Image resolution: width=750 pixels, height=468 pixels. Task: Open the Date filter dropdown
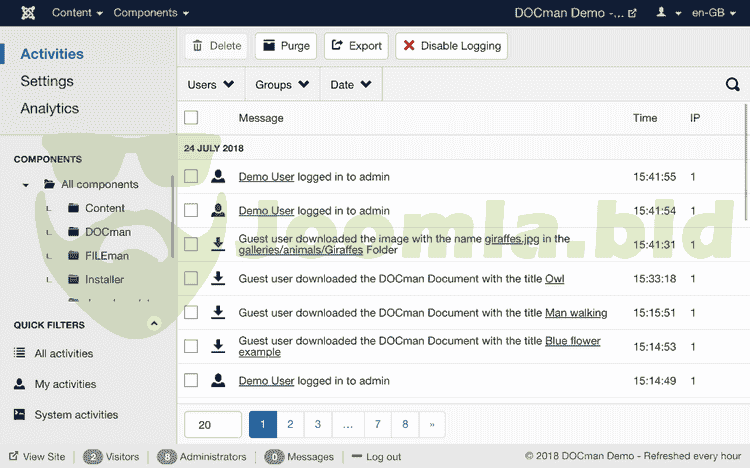pos(351,85)
